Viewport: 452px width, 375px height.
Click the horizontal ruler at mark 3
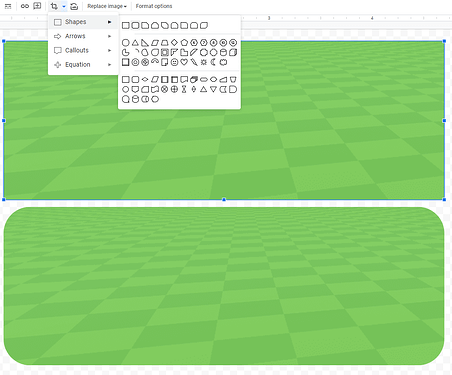point(269,18)
